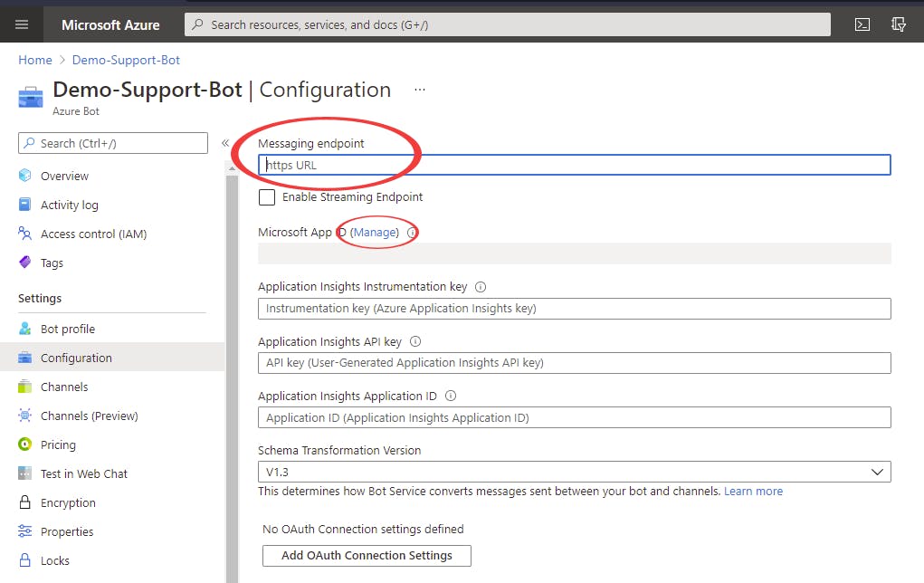
Task: Follow the Learn more link
Action: (x=753, y=492)
